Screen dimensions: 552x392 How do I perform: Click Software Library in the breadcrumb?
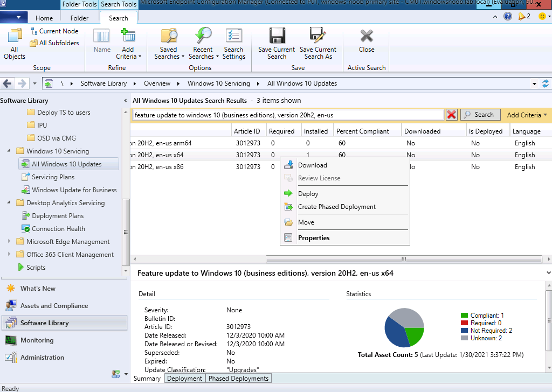click(x=103, y=83)
